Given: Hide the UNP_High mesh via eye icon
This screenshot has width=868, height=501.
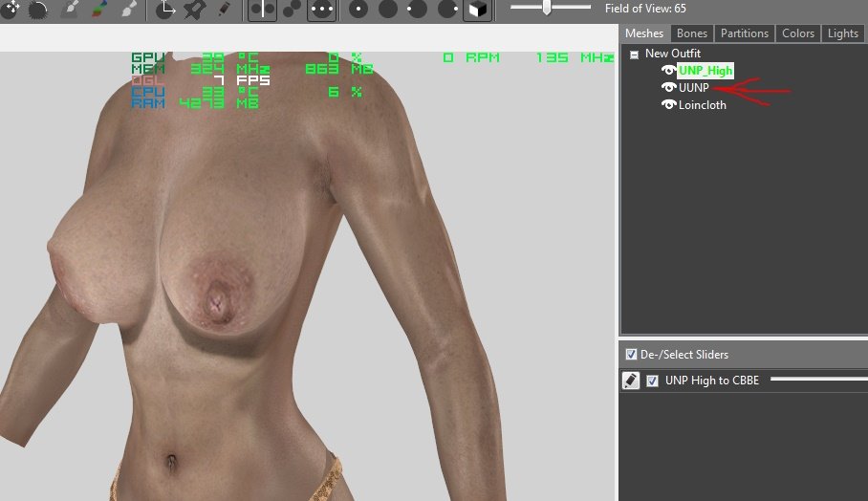Looking at the screenshot, I should pyautogui.click(x=669, y=71).
